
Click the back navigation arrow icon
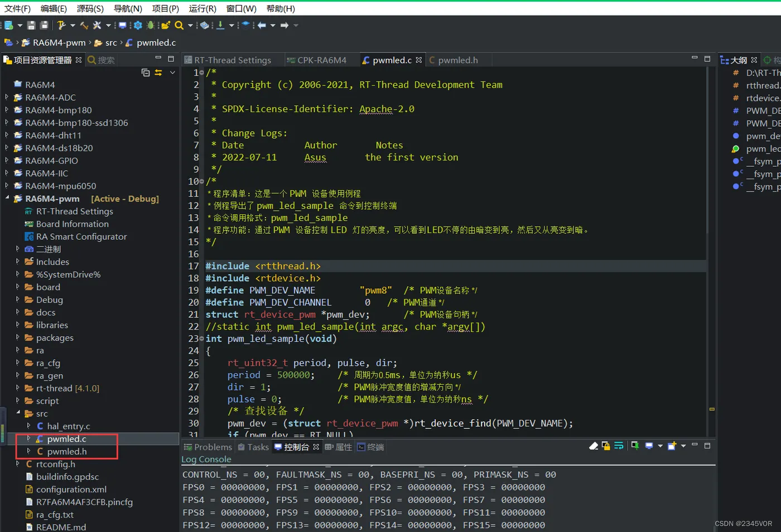click(262, 25)
